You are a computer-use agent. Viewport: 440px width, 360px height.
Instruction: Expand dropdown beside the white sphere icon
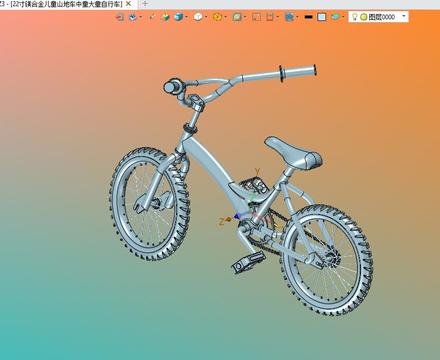pyautogui.click(x=206, y=17)
